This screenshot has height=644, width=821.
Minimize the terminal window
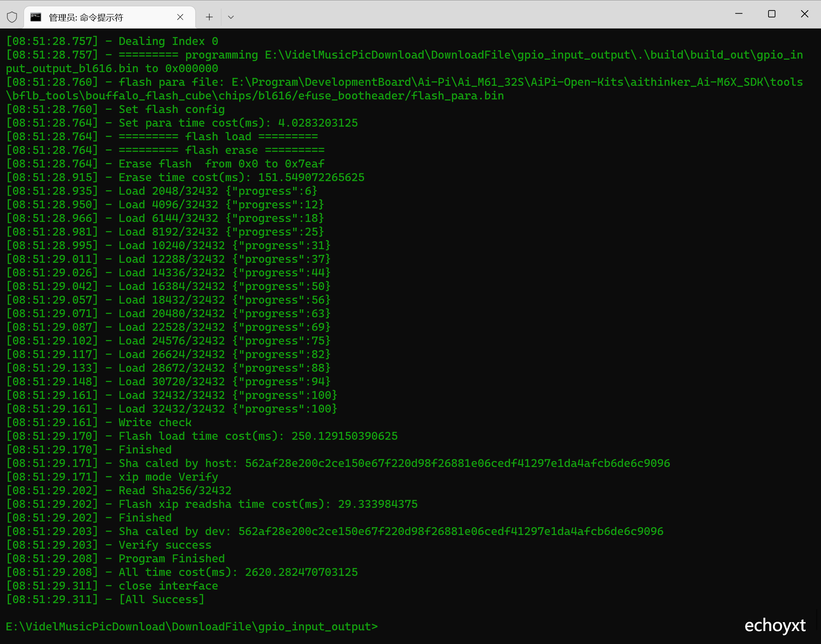pos(739,14)
